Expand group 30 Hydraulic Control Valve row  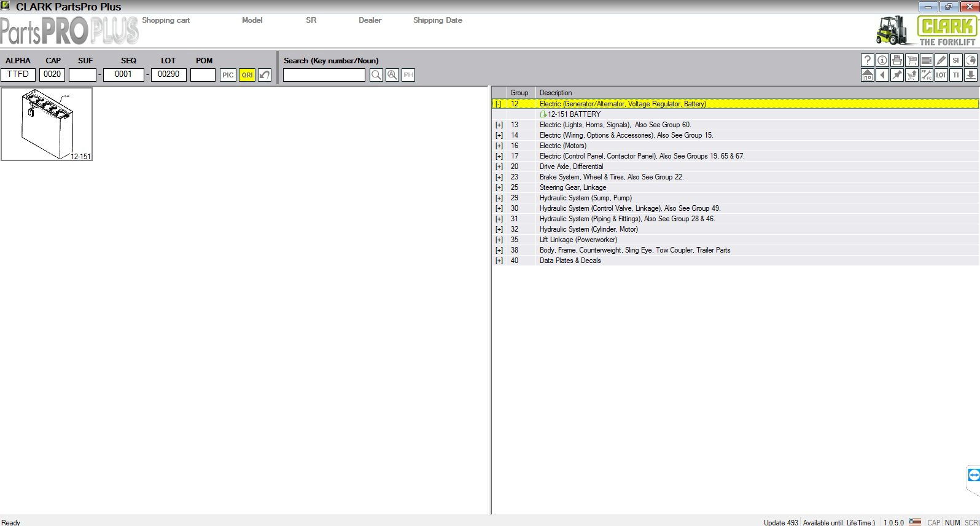[499, 208]
